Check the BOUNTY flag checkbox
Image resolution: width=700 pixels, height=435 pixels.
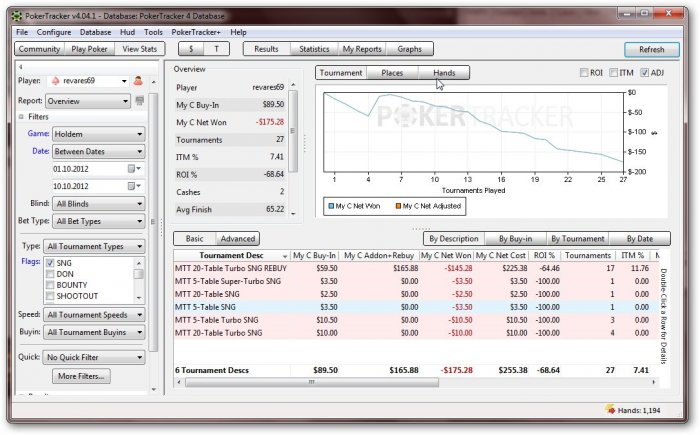tap(50, 285)
